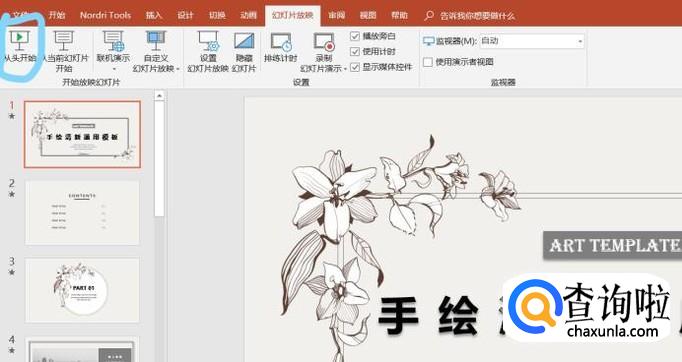
Task: Select slide 1 thumbnail
Action: 82,134
